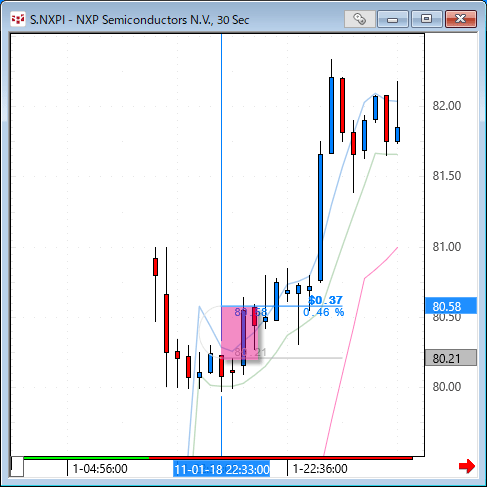
Task: Maximize the S.NXPI chart window
Action: click(426, 19)
